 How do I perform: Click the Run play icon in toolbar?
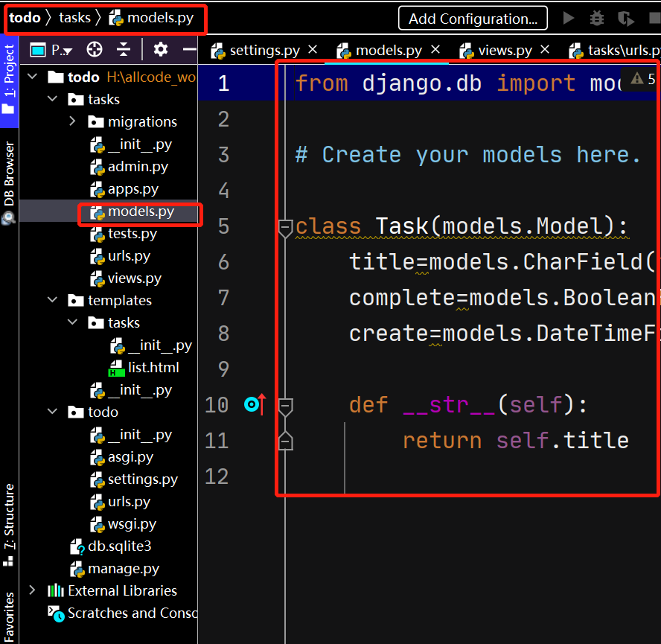tap(568, 18)
